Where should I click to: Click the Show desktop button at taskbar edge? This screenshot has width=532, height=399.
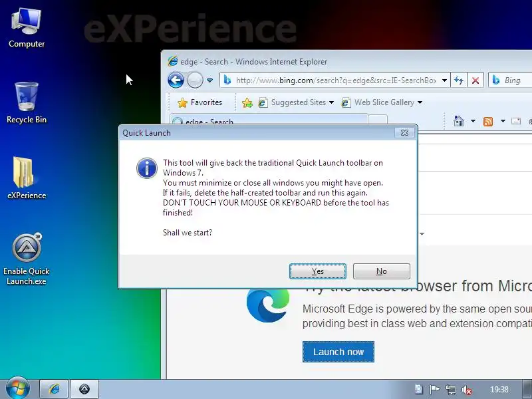[527, 389]
